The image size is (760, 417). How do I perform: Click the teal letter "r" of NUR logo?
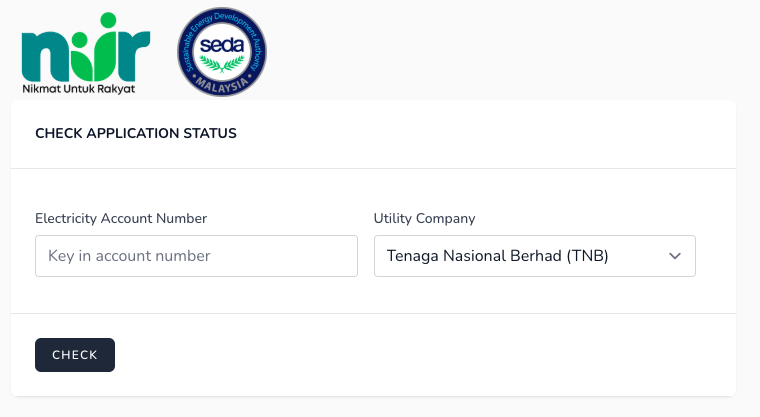[x=133, y=56]
